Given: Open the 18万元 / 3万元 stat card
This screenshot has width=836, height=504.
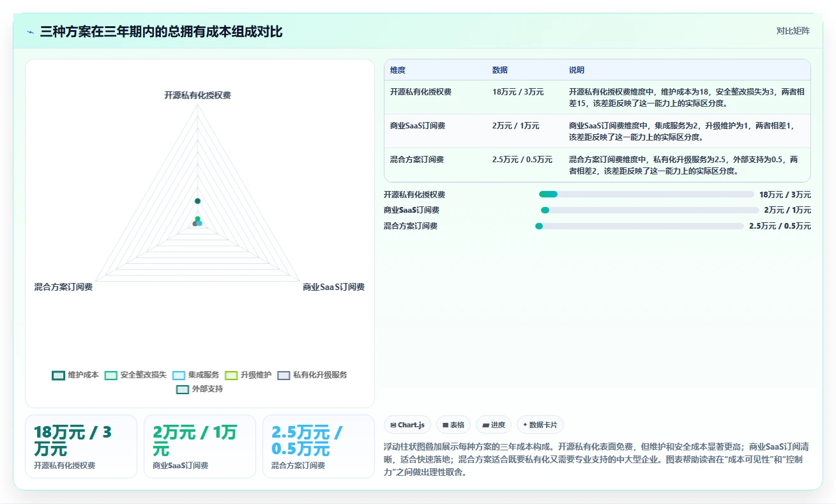Looking at the screenshot, I should tap(81, 447).
